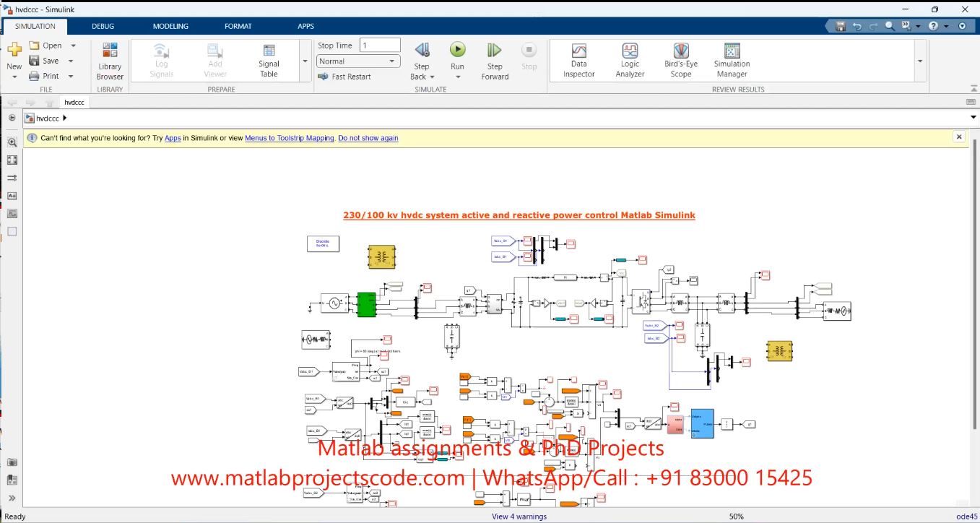Expand the Review Results gallery arrow
Viewport: 980px width, 523px height.
[x=919, y=61]
